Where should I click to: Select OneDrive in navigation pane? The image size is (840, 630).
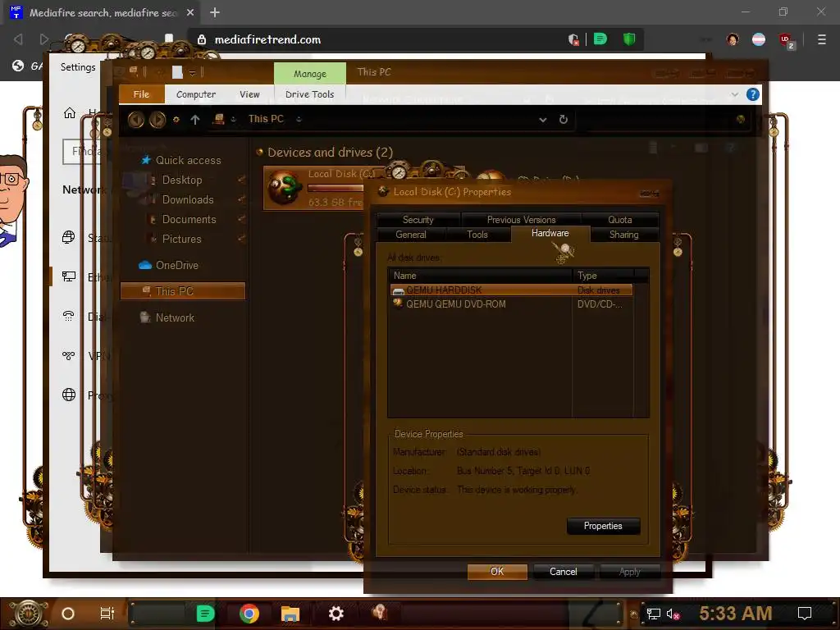(x=177, y=265)
